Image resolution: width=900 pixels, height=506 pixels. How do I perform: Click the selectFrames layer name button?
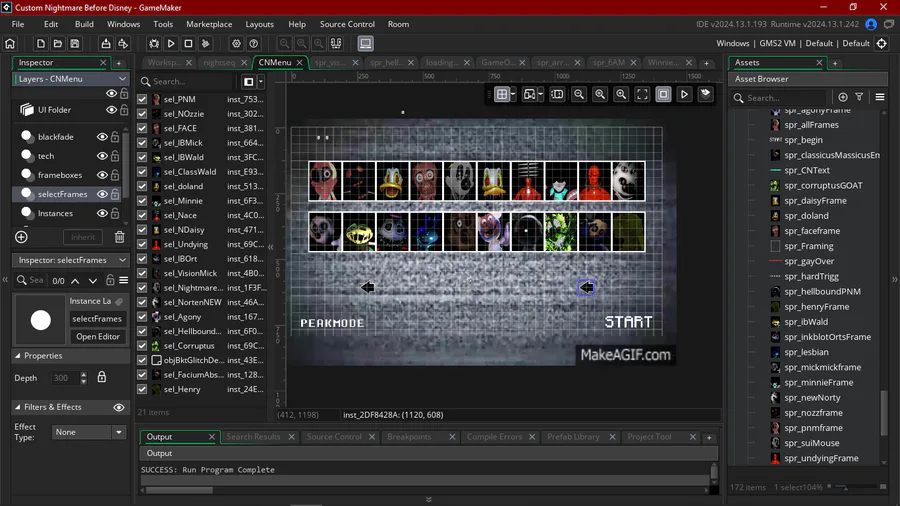tap(97, 319)
